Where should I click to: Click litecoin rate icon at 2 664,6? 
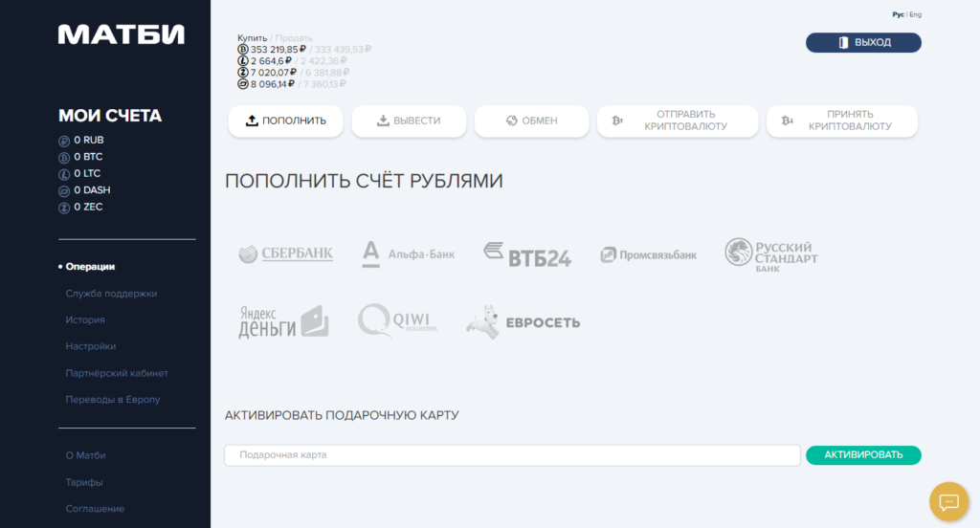(x=242, y=60)
